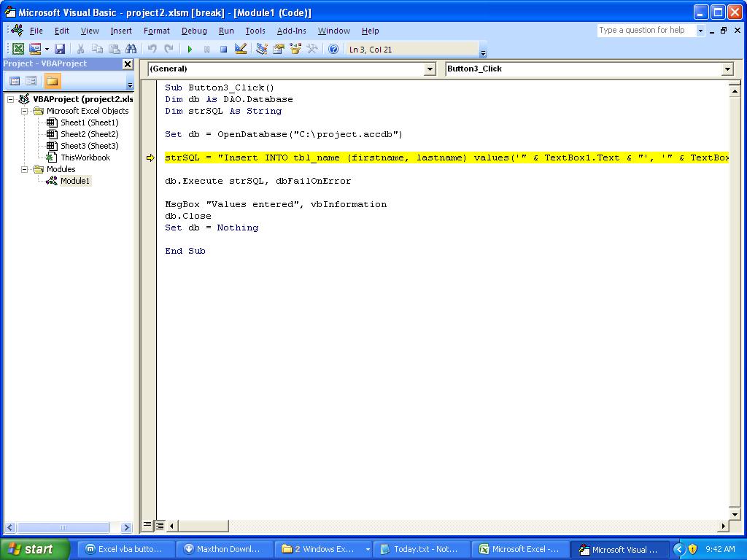Switch to Procedure View at code window bottom

pyautogui.click(x=147, y=525)
